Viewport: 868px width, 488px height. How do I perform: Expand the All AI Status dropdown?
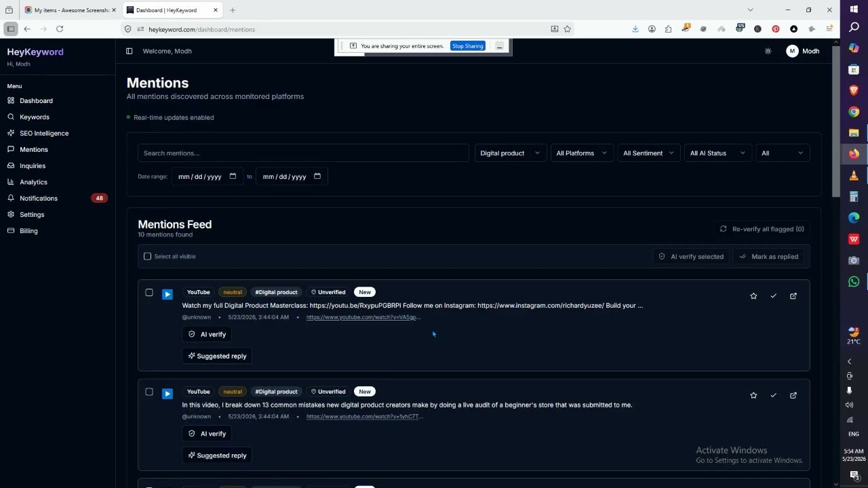pos(718,153)
